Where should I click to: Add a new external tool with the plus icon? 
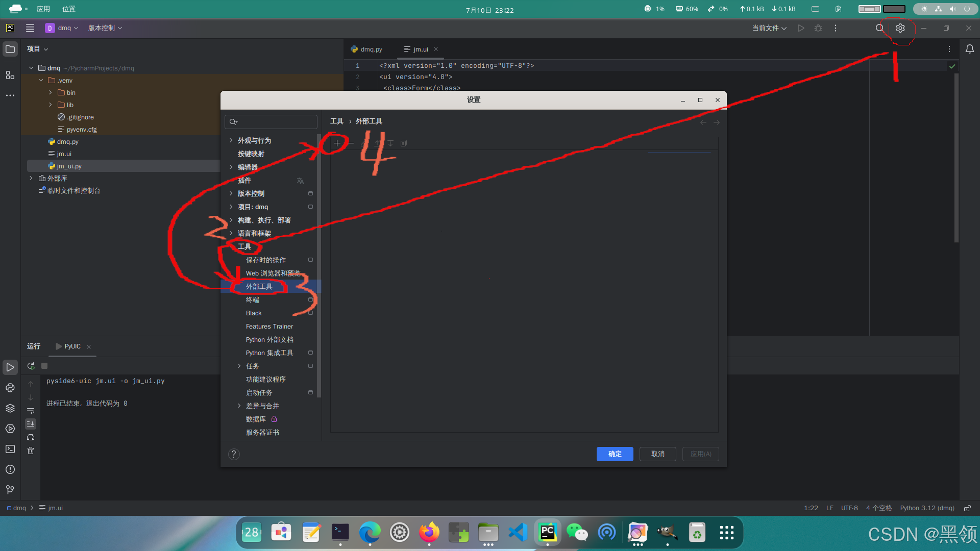tap(337, 143)
